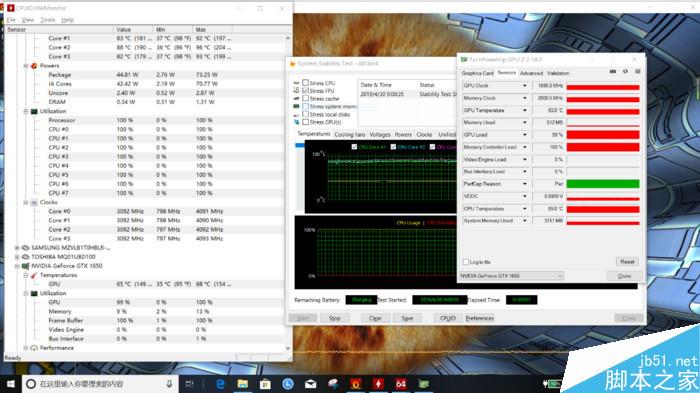Viewport: 700px width, 393px height.
Task: Open Preferences in AIDA64 stability test
Action: click(x=480, y=318)
